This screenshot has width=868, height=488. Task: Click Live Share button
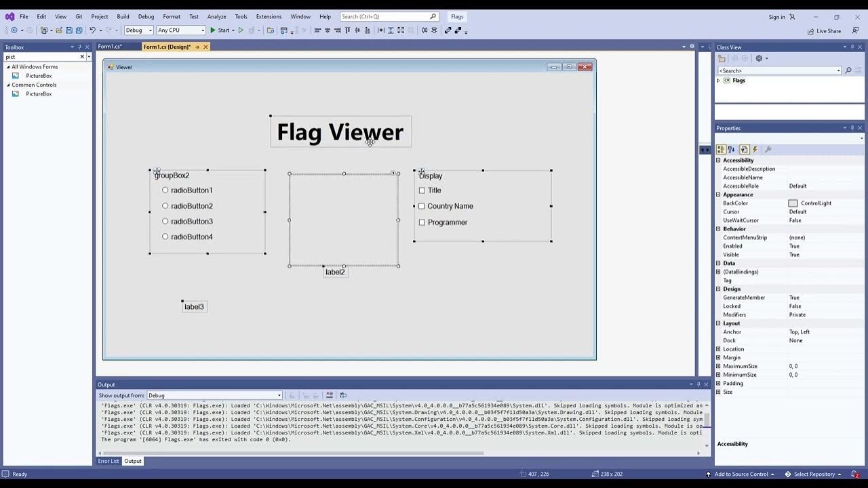pyautogui.click(x=825, y=31)
